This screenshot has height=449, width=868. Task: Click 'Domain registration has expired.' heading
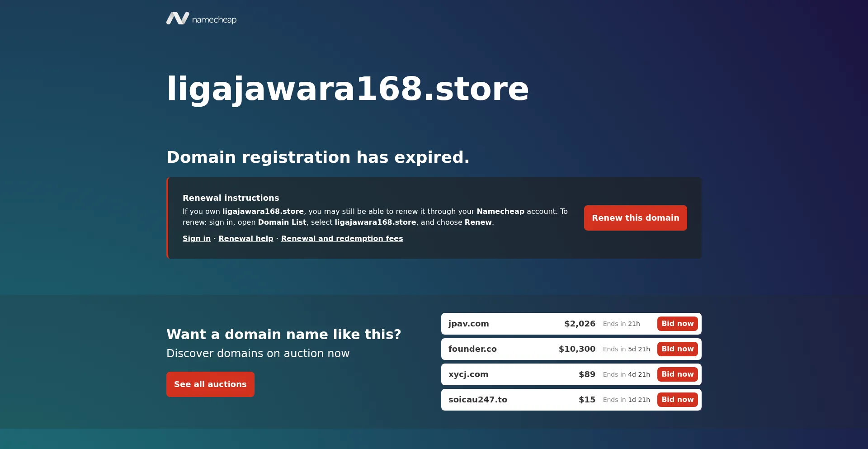point(318,157)
